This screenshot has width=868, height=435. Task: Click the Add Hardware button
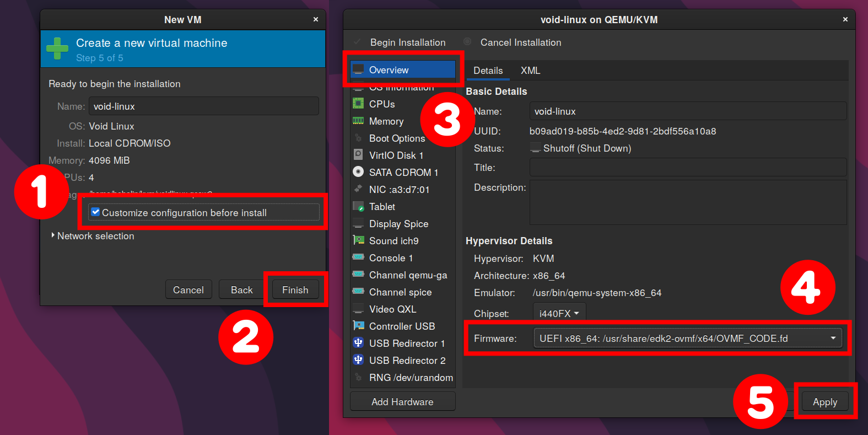pos(402,402)
